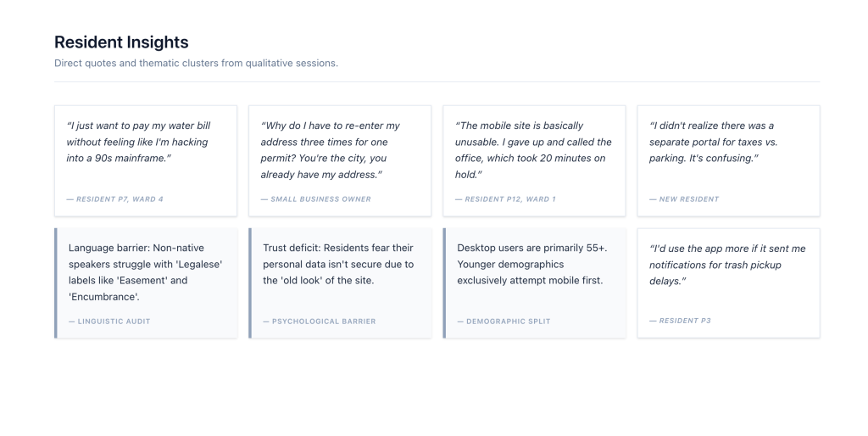Click the qualitative sessions subtitle text

(196, 63)
